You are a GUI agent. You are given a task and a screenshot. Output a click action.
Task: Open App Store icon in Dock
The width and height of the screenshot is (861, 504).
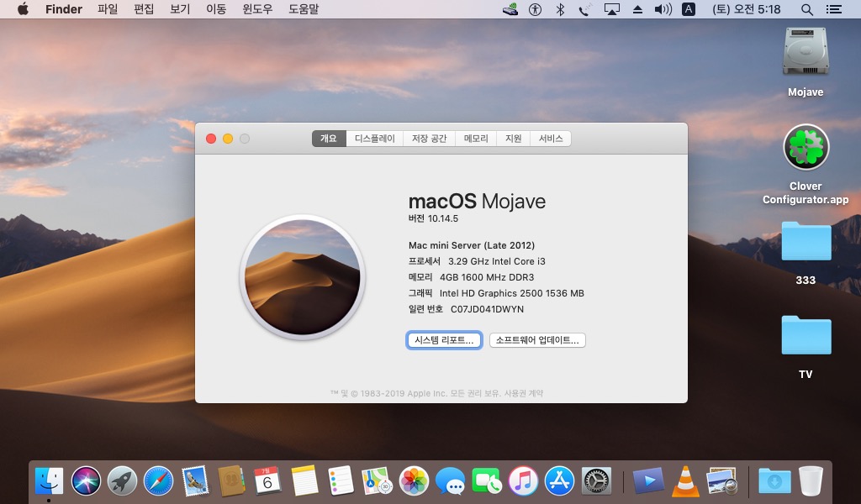(x=559, y=481)
